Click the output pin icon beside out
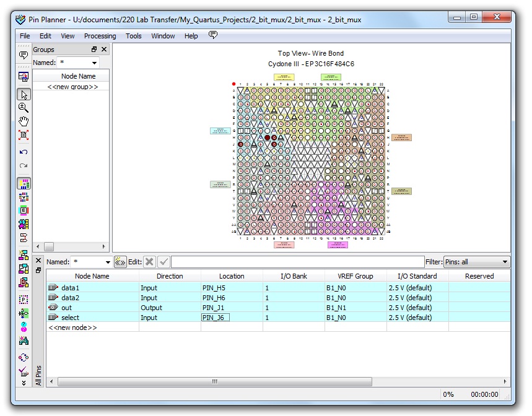 [x=53, y=308]
